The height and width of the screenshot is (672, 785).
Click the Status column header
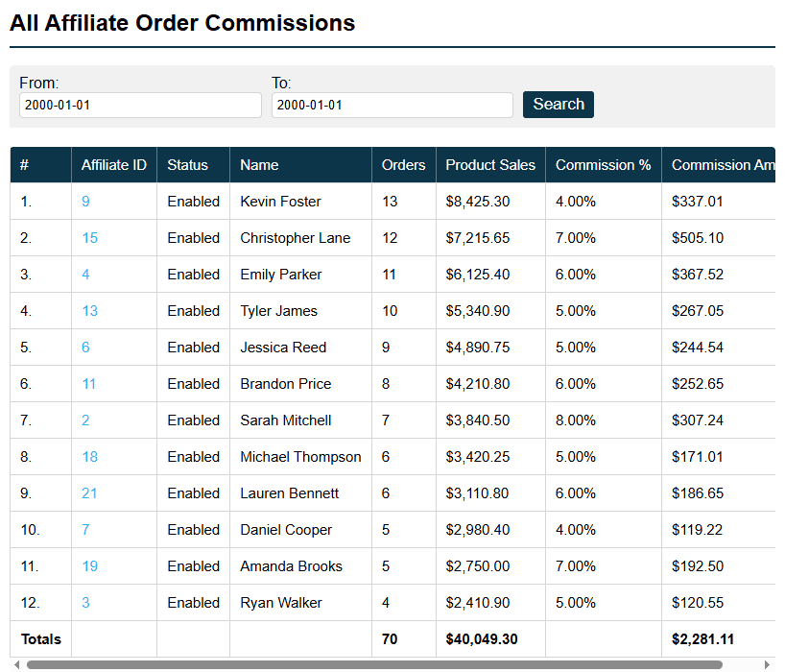tap(193, 165)
